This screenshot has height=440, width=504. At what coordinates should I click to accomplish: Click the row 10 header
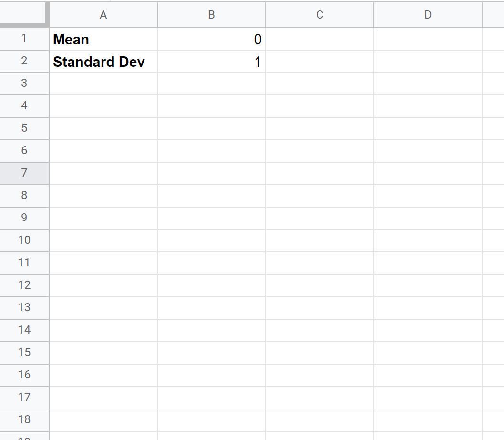(24, 240)
